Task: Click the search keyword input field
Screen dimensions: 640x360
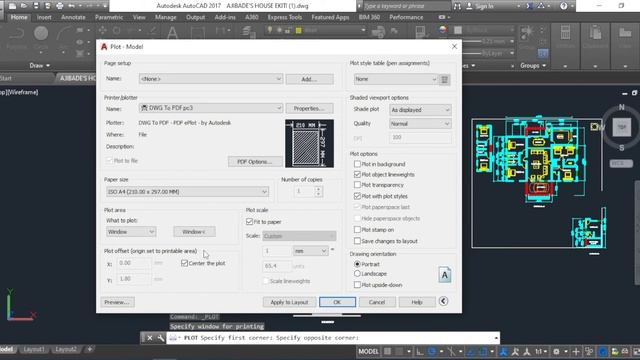Action: pyautogui.click(x=407, y=6)
